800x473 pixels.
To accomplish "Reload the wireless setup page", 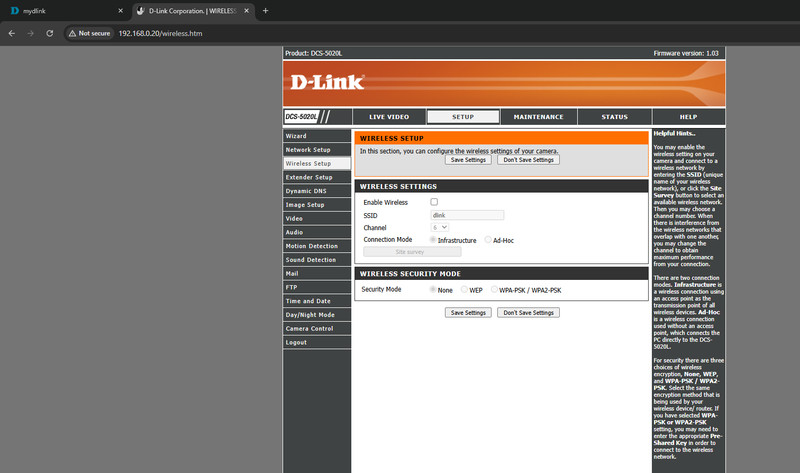I will (x=49, y=33).
